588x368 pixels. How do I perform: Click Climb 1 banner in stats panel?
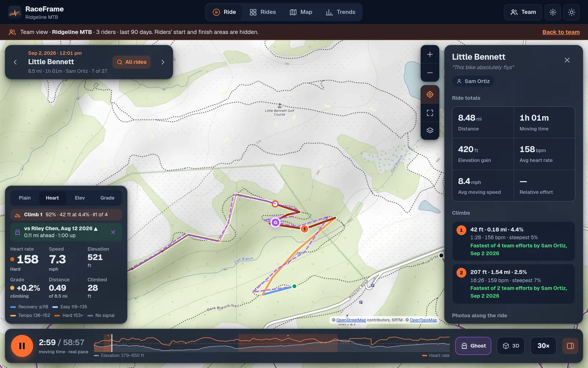point(66,215)
